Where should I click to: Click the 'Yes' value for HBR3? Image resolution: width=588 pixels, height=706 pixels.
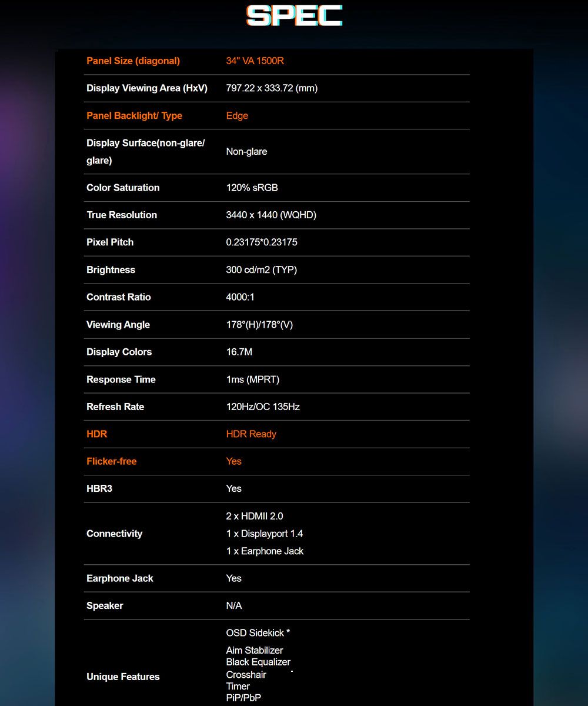[234, 489]
